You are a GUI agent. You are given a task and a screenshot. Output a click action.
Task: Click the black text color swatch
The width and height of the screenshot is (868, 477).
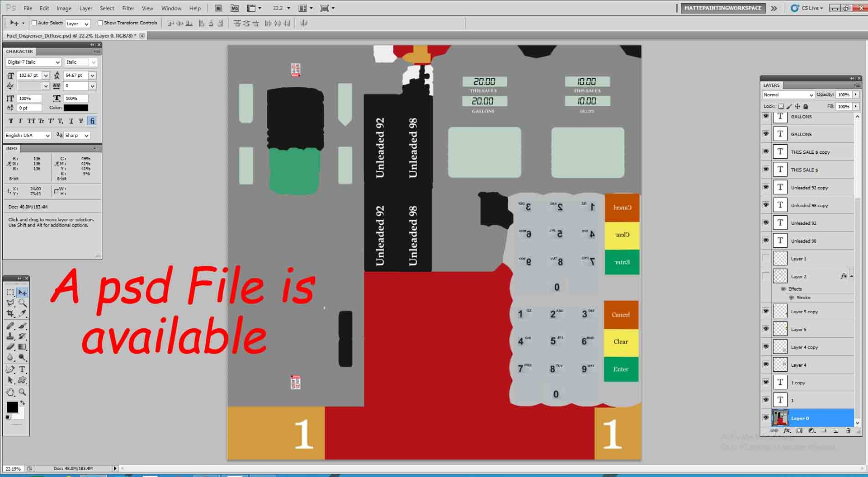pyautogui.click(x=75, y=108)
